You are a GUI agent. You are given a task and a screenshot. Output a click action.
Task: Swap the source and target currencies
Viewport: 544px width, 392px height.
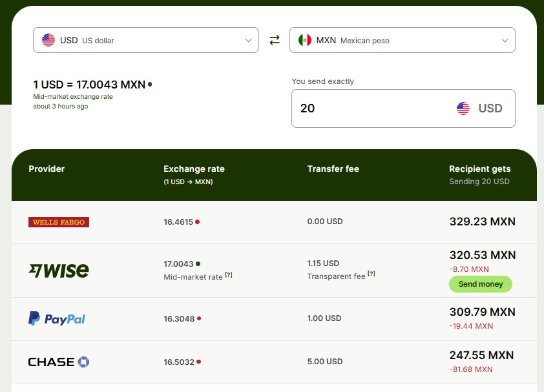(275, 40)
